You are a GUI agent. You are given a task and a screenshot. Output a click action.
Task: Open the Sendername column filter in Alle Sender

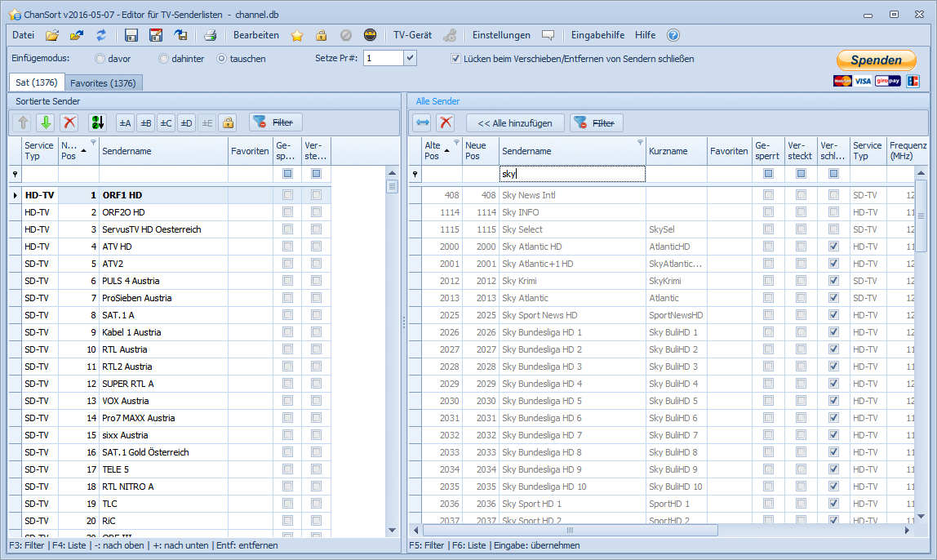(640, 142)
